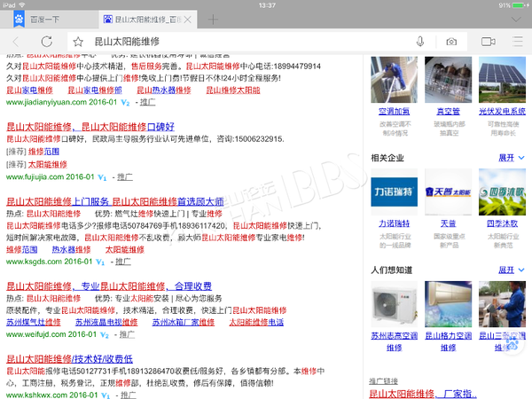Open sidebar link 光伏发电系统
This screenshot has width=532, height=399.
[x=502, y=112]
